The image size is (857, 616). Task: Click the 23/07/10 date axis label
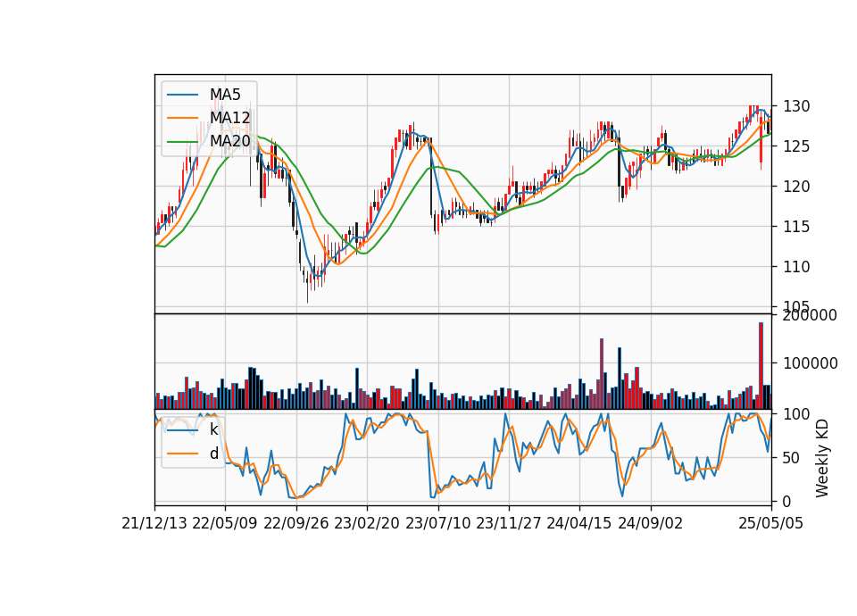coord(437,523)
